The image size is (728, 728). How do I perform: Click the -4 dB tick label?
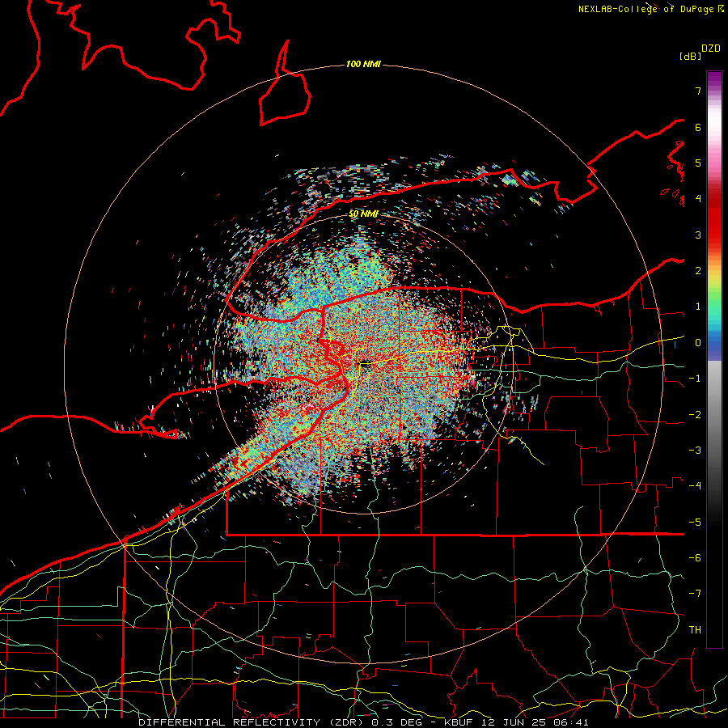[695, 486]
